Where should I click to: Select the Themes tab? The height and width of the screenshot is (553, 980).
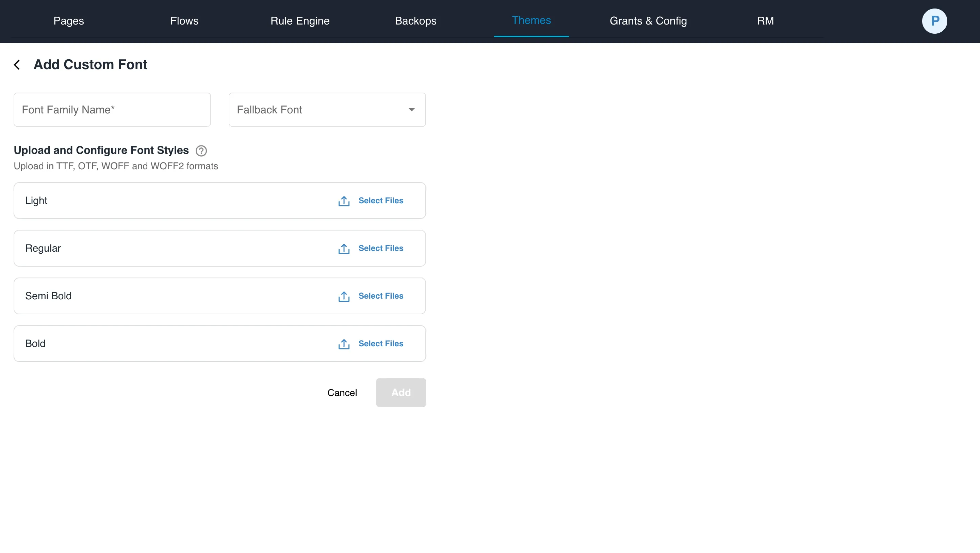point(532,20)
